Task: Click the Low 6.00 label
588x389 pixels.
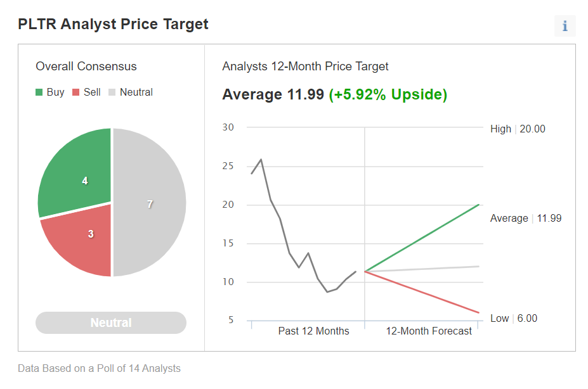Action: tap(514, 318)
